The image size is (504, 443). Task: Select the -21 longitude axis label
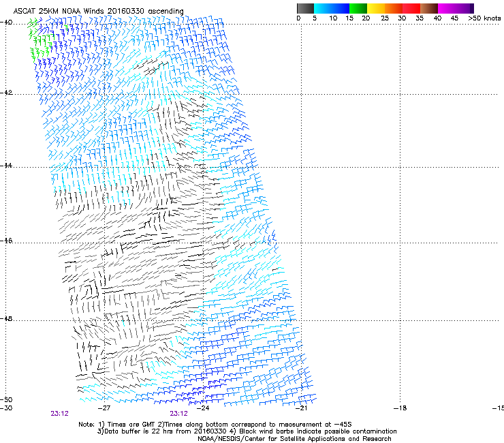tap(301, 408)
